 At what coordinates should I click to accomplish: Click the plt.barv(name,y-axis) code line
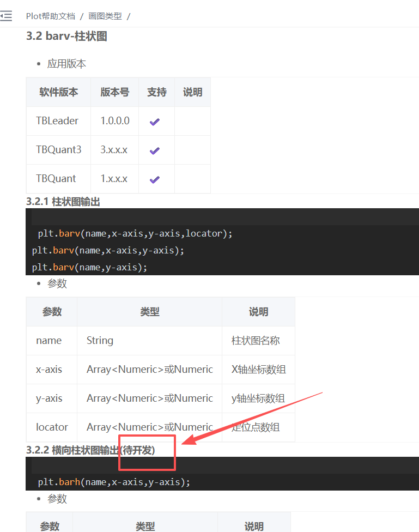click(90, 267)
